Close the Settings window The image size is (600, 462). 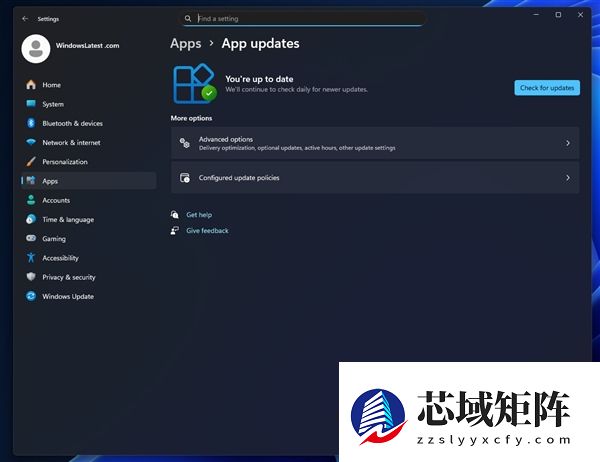coord(580,15)
